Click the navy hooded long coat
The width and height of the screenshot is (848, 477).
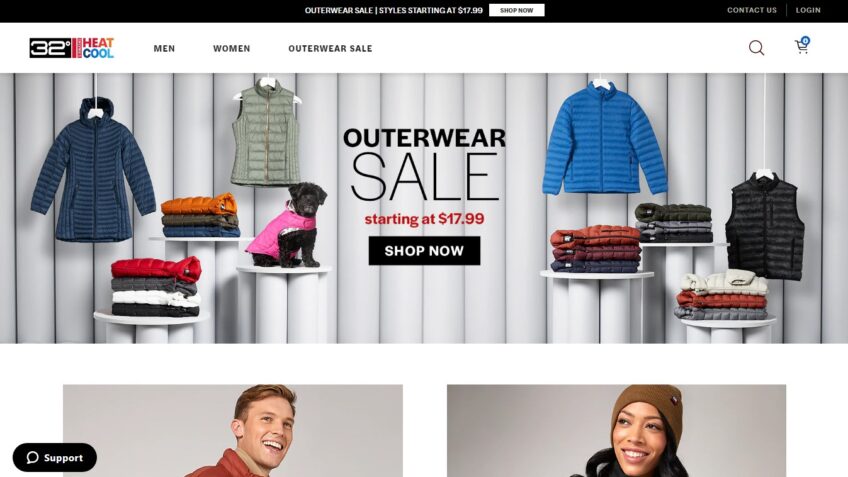click(x=93, y=170)
